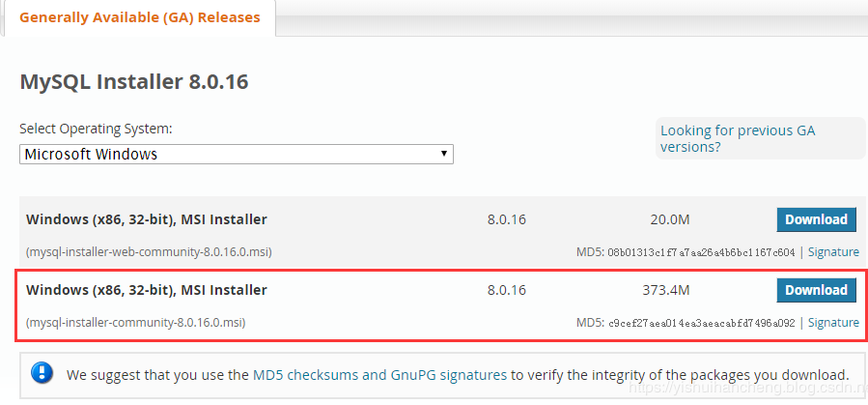868x405 pixels.
Task: Click the blue exclamation info icon
Action: (x=42, y=373)
